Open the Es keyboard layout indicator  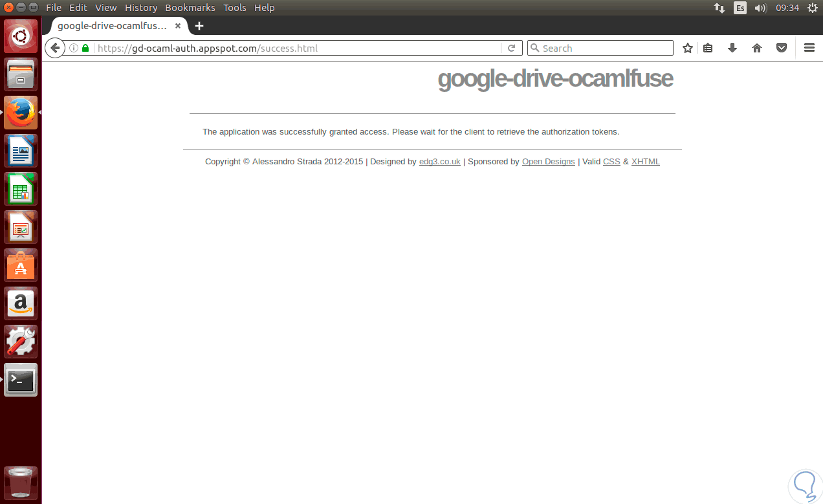point(740,8)
